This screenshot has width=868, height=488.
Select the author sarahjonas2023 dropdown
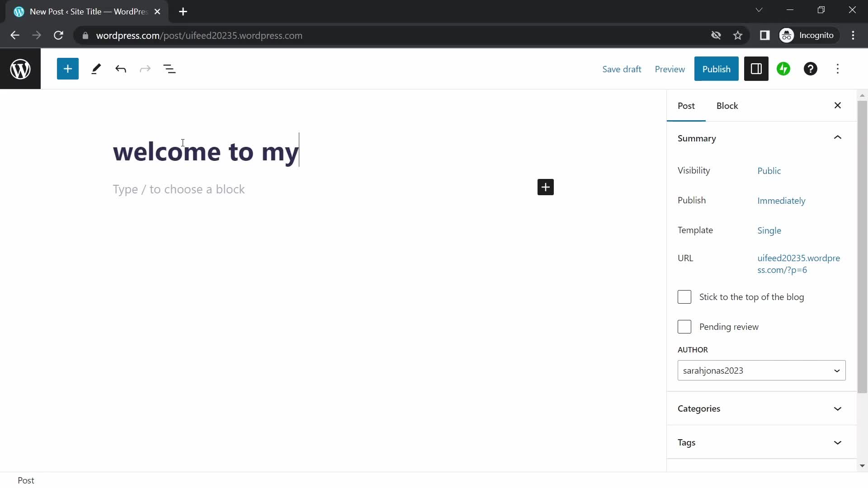point(762,370)
